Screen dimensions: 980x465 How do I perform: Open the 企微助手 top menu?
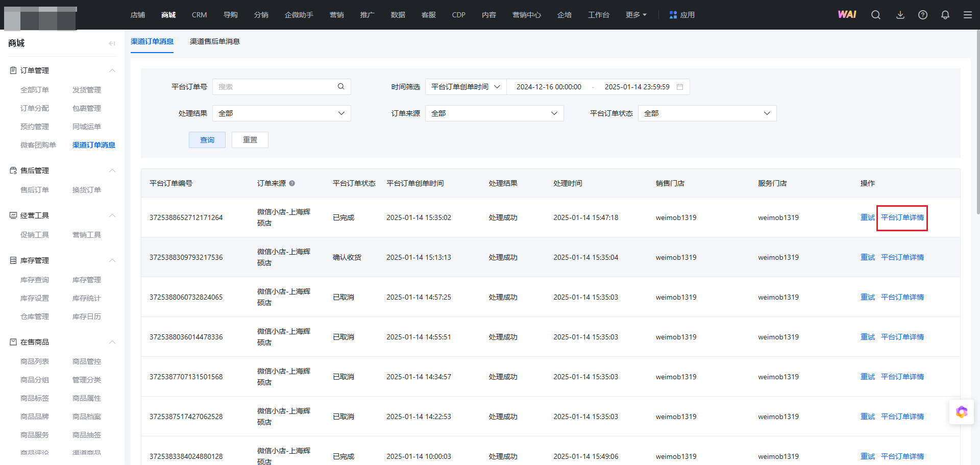(x=299, y=15)
